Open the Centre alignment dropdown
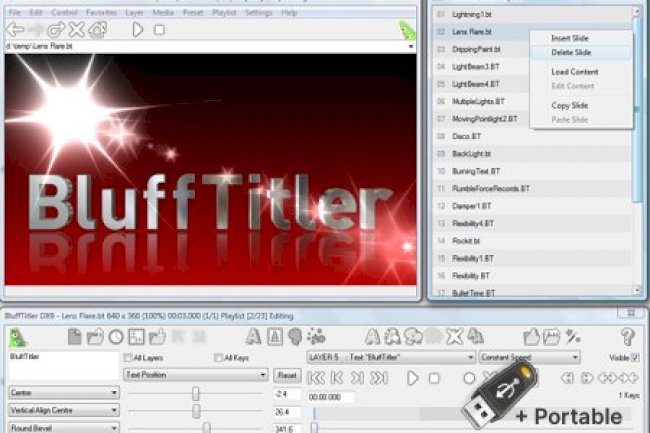Image resolution: width=650 pixels, height=433 pixels. pos(64,392)
